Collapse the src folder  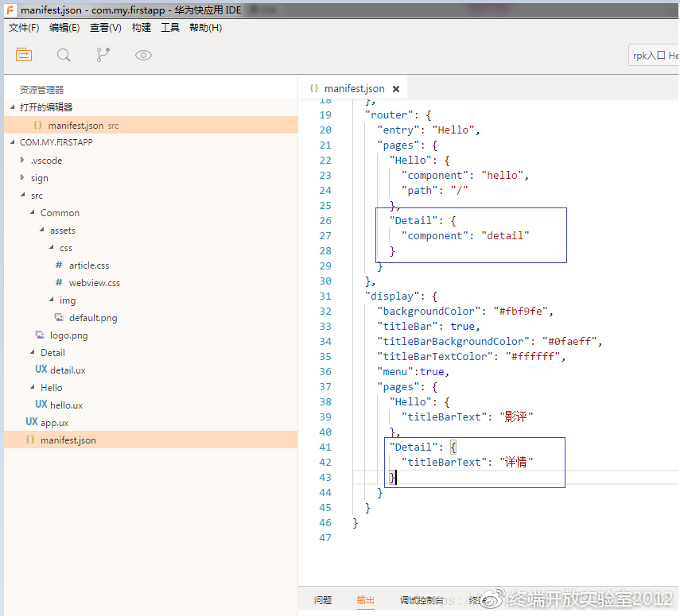(x=37, y=196)
